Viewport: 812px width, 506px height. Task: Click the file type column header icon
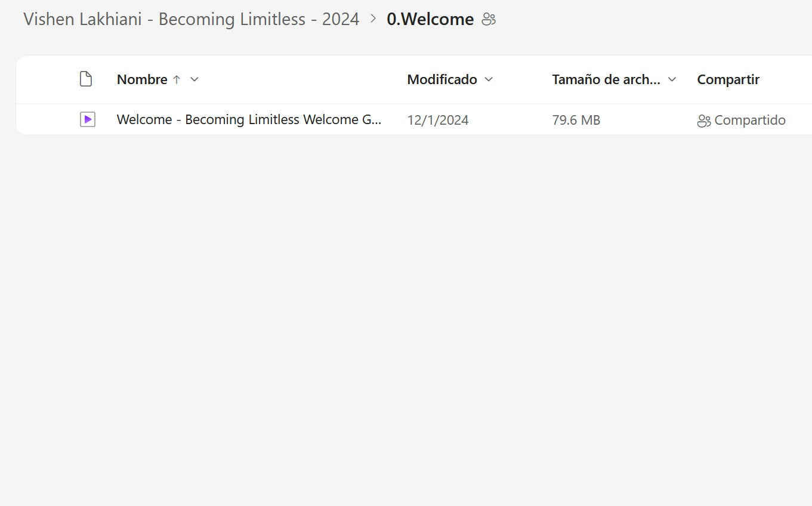click(x=86, y=79)
